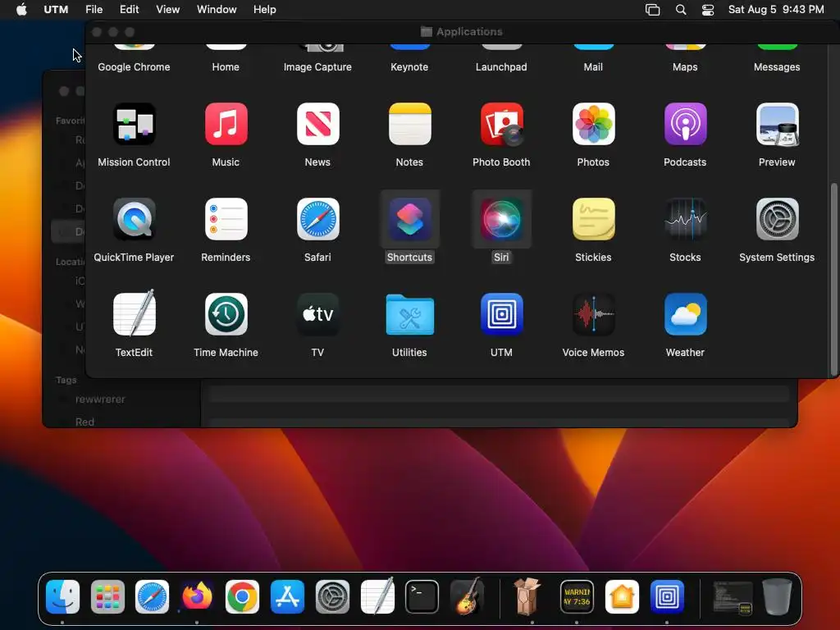
Task: Click the Mail label in Applications
Action: tap(593, 67)
